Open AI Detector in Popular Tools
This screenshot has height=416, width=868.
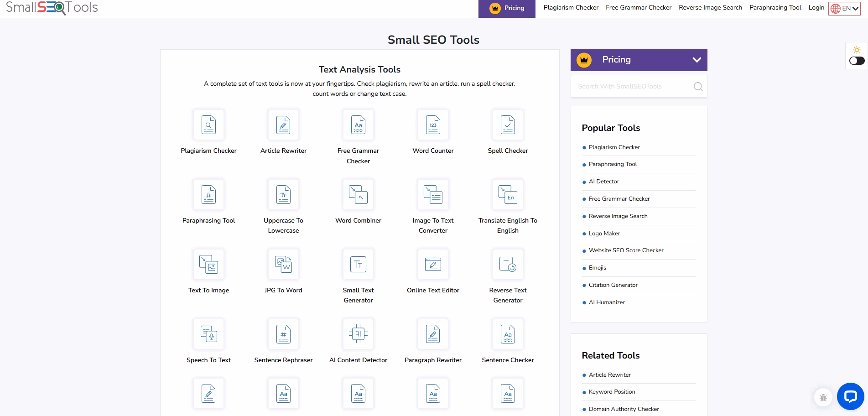click(604, 182)
